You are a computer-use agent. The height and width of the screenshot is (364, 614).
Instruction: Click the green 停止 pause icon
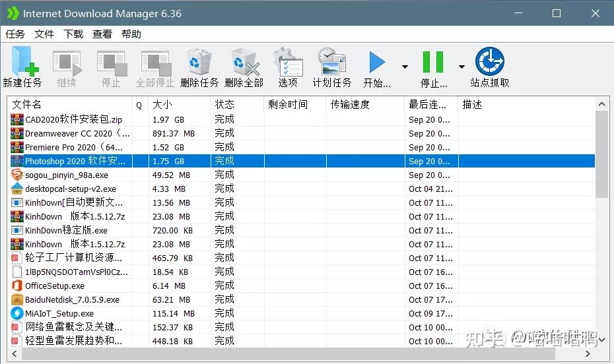click(432, 62)
